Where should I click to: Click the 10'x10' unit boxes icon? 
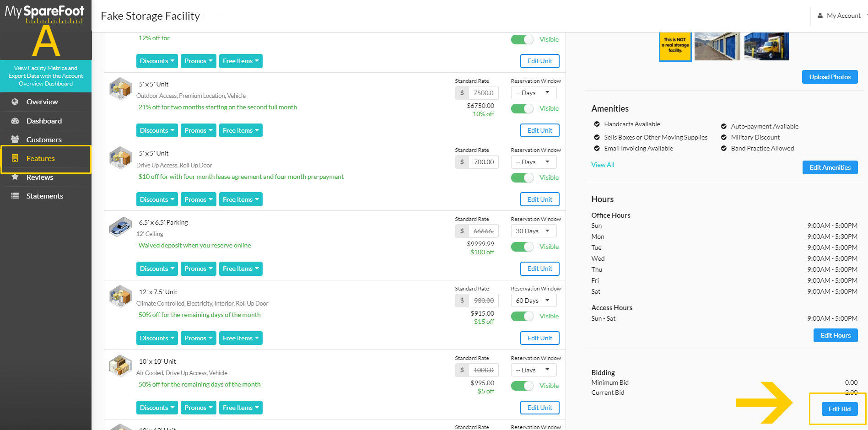[x=120, y=365]
